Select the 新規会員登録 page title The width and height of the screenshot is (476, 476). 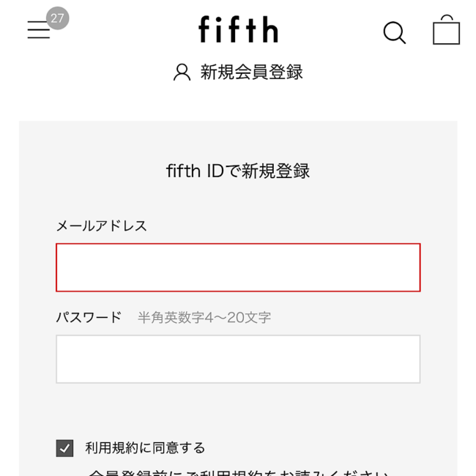point(251,72)
